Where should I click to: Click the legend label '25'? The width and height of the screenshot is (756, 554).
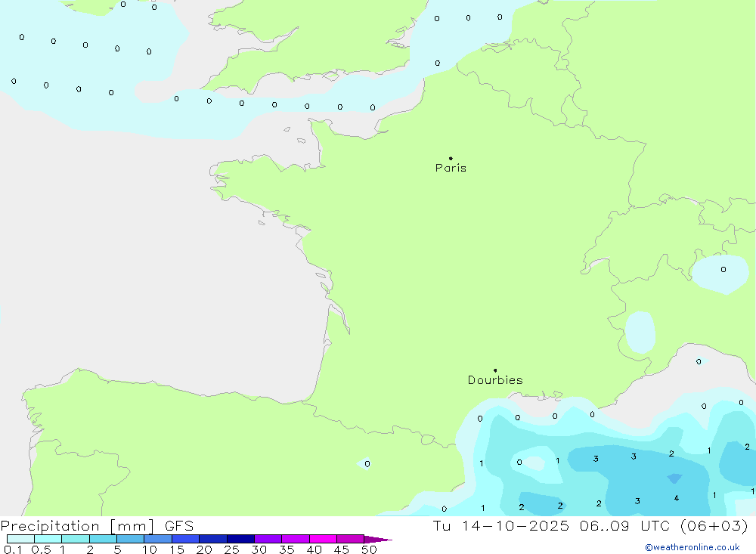click(231, 549)
